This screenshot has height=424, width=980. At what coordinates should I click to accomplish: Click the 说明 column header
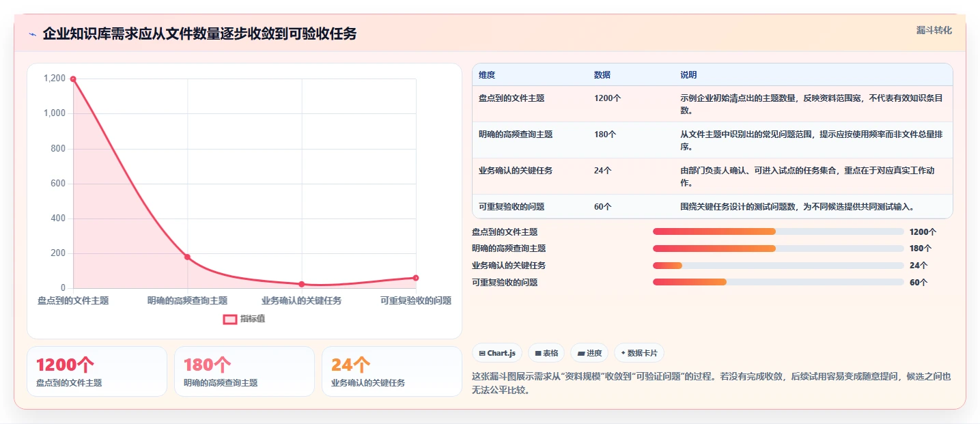(688, 74)
